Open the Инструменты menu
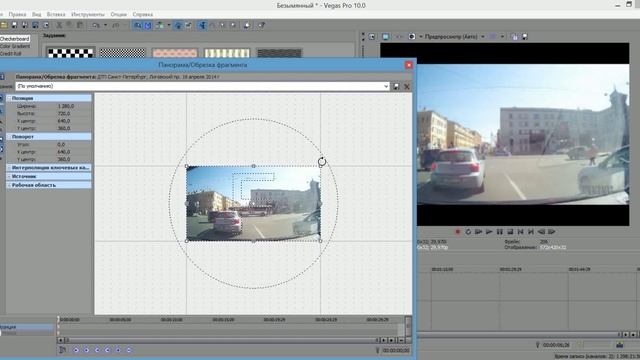 click(88, 14)
